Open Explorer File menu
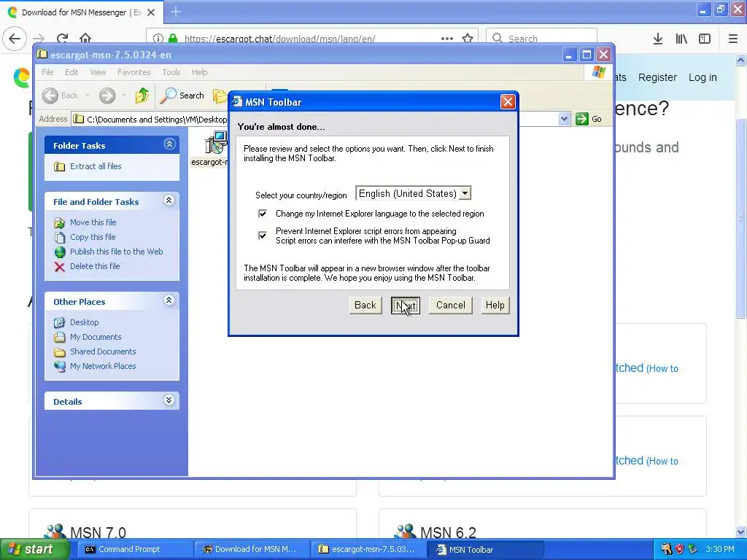 47,72
